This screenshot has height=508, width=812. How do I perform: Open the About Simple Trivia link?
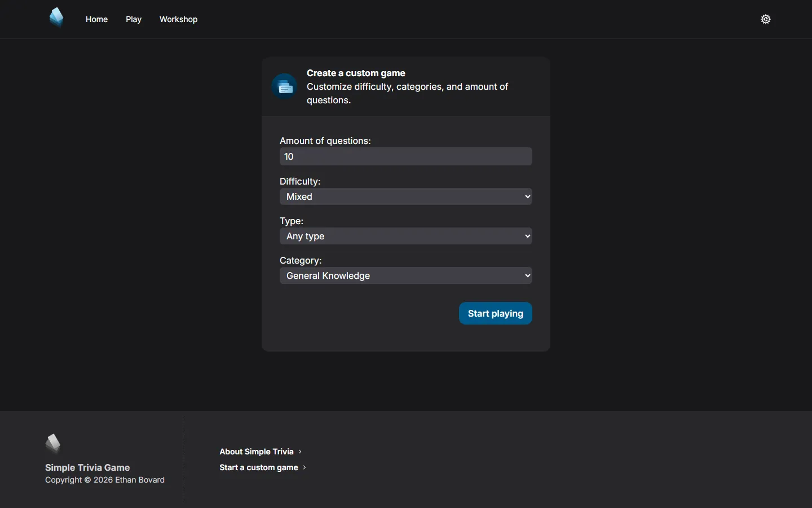[x=261, y=452]
